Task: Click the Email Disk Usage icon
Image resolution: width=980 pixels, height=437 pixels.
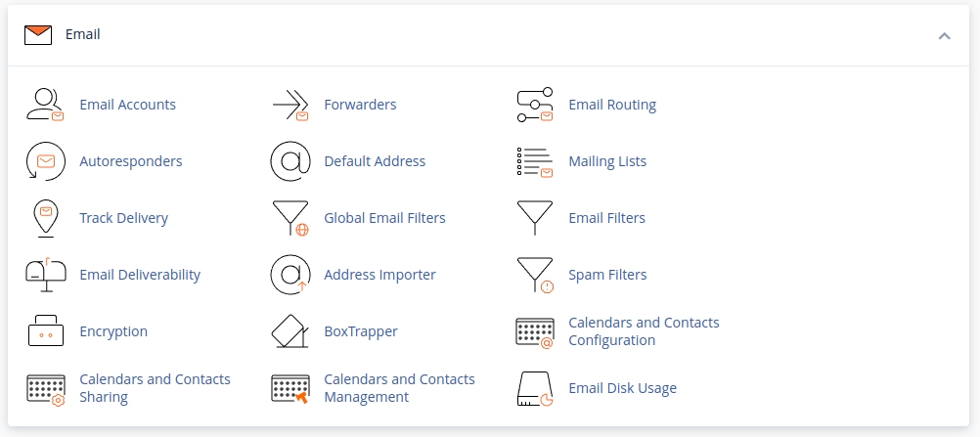Action: coord(534,388)
